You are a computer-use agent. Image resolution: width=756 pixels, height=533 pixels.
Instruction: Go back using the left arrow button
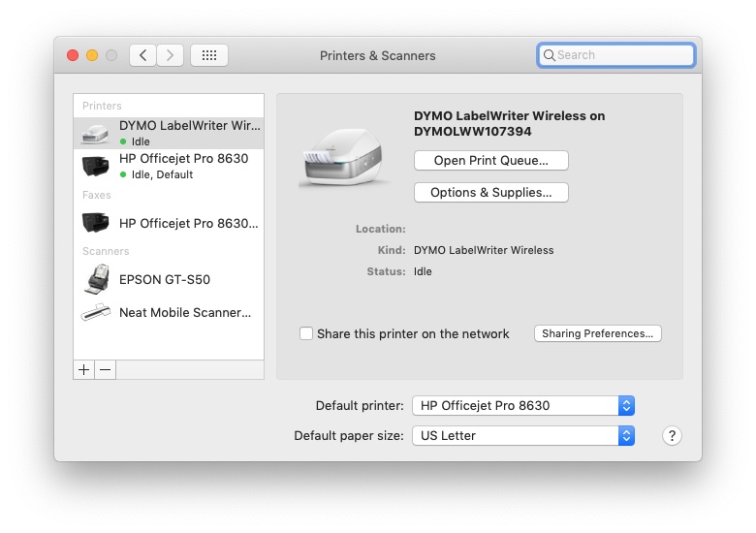click(x=142, y=55)
